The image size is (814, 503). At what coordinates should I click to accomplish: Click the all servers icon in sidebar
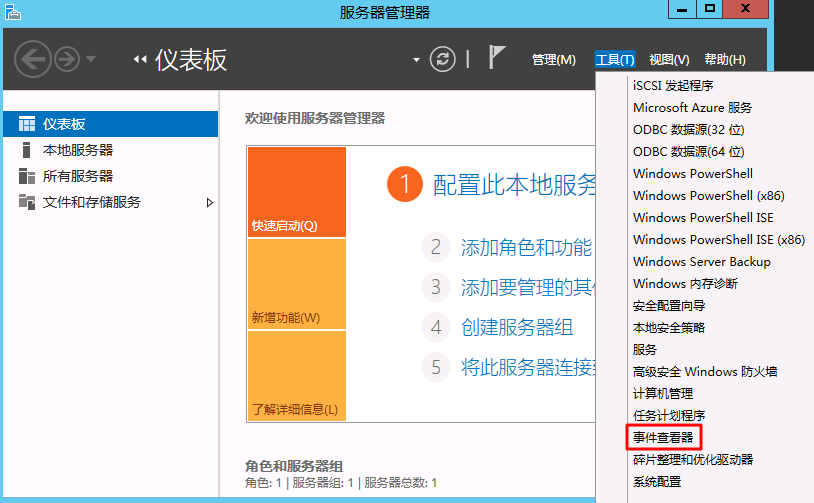[x=27, y=176]
